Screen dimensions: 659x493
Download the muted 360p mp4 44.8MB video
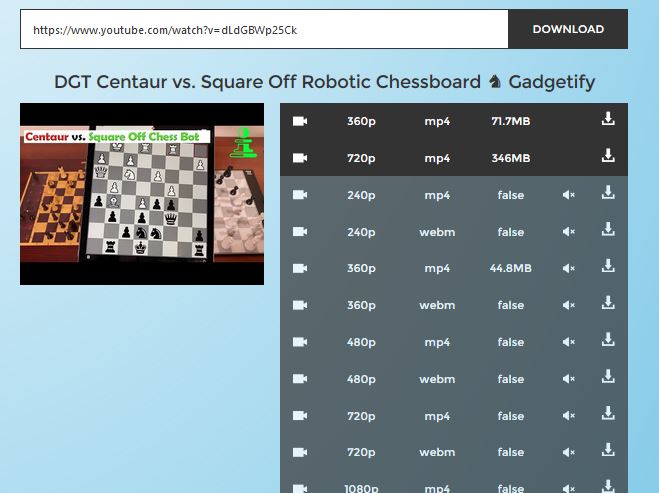[x=608, y=266]
